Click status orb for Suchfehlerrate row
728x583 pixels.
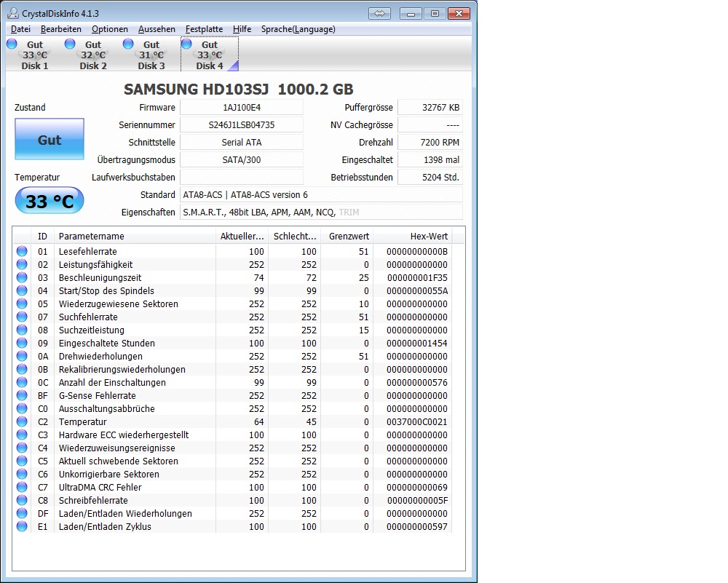coord(22,317)
